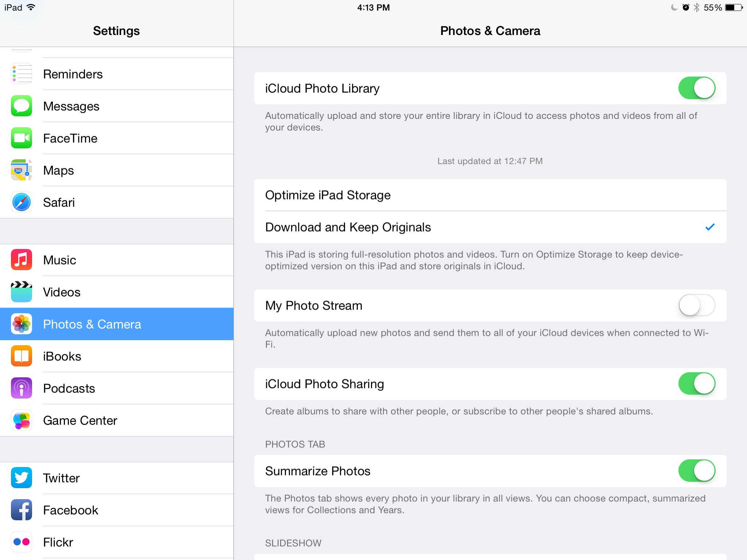This screenshot has height=560, width=747.
Task: Tap the FaceTime camera icon
Action: pyautogui.click(x=22, y=138)
